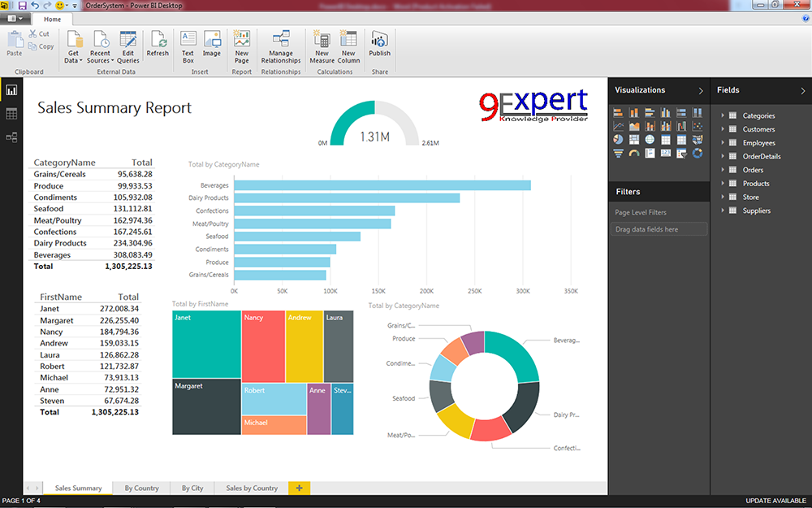
Task: Open the Report view in left sidebar
Action: coord(11,89)
